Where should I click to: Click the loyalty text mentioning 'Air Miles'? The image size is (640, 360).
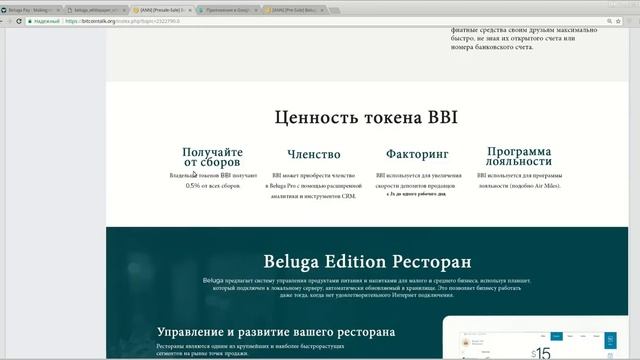pyautogui.click(x=520, y=180)
